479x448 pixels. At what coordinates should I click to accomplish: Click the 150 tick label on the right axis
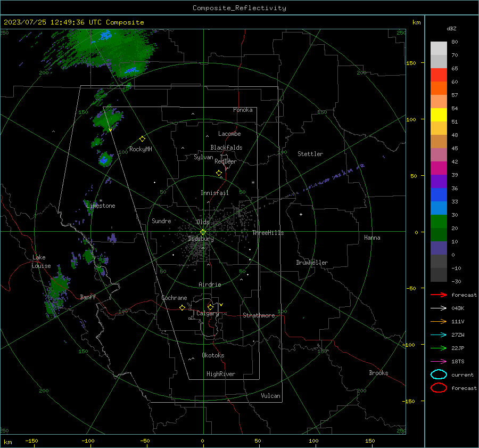[411, 63]
